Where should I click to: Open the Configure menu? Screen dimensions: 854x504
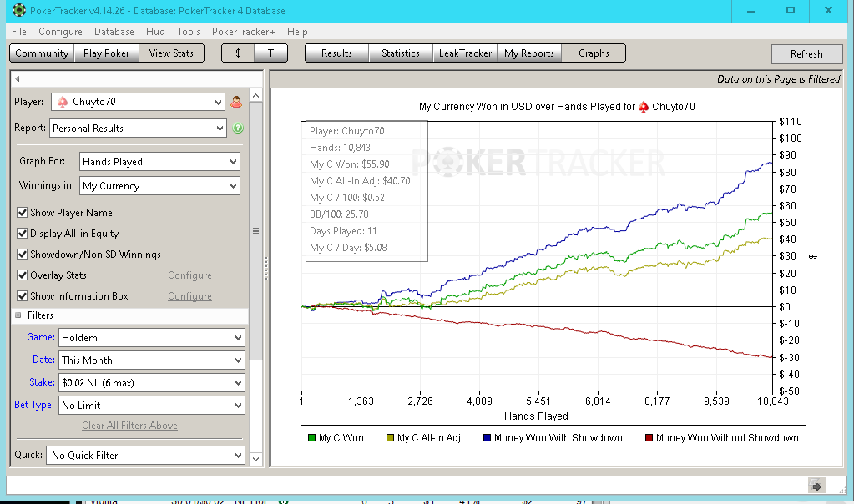coord(60,32)
